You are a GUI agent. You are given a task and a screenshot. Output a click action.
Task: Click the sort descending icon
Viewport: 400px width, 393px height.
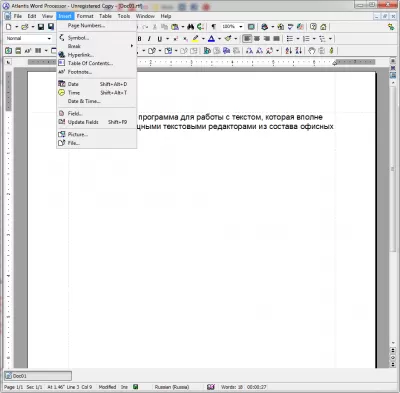pos(299,51)
